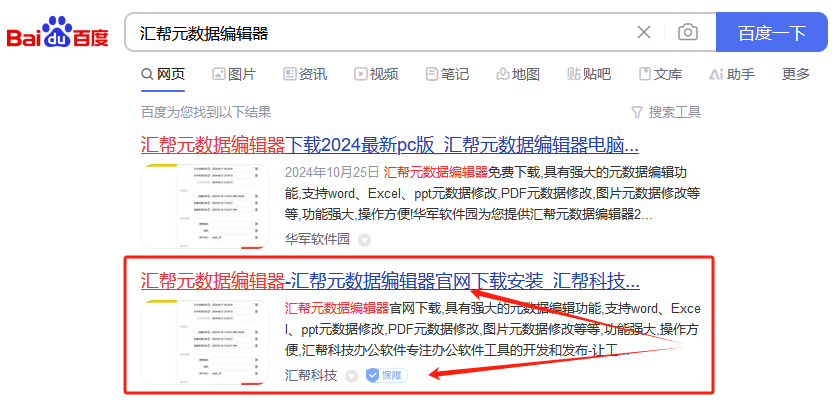Click the description starting 汇帮元数据编辑器官网下载
833x406 pixels.
pos(492,329)
